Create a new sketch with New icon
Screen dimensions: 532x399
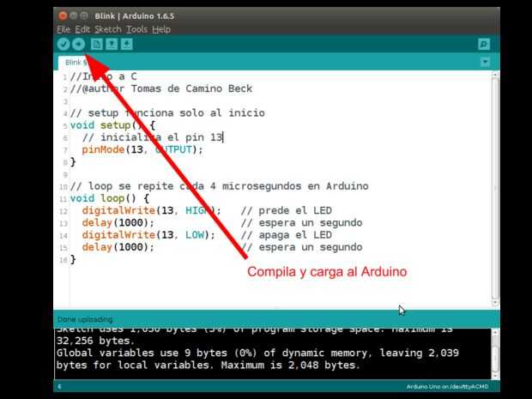(x=97, y=44)
